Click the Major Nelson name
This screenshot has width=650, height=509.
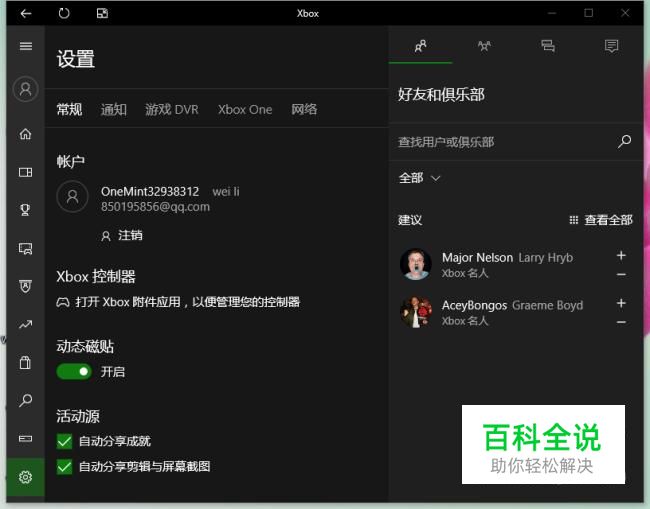[x=478, y=257]
